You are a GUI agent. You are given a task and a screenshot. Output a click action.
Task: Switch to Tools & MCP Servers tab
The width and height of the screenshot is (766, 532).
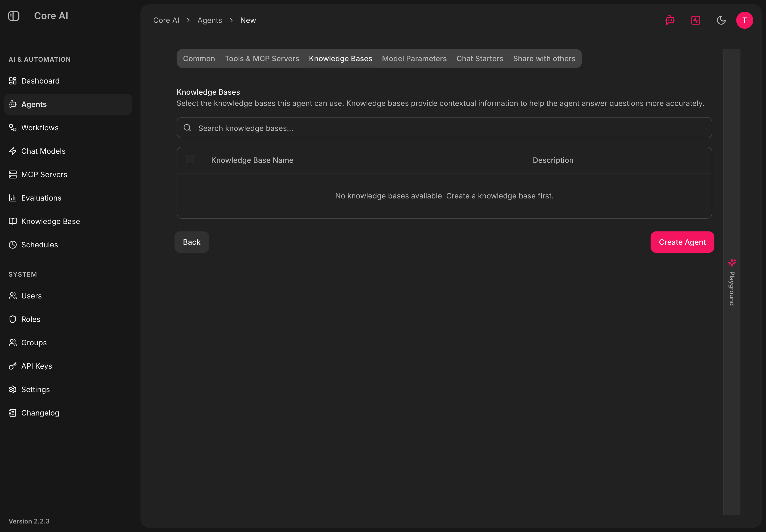tap(262, 59)
